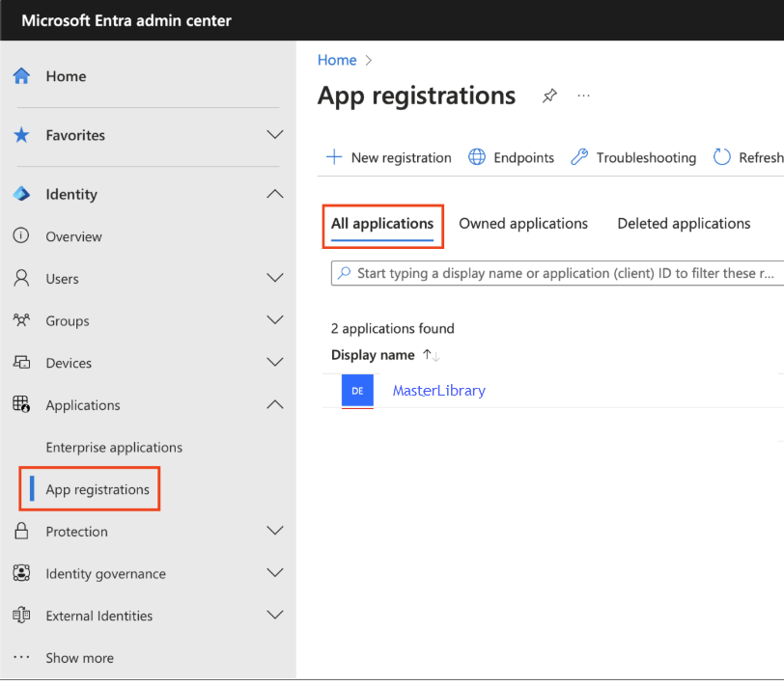Focus the application filter search box
Viewport: 784px width, 686px height.
(557, 273)
